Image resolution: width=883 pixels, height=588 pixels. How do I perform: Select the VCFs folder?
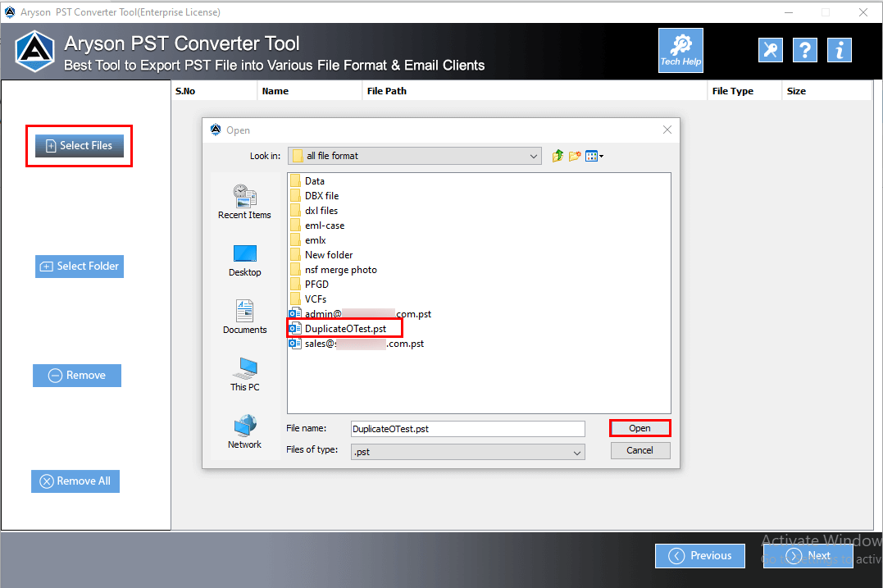click(x=308, y=299)
